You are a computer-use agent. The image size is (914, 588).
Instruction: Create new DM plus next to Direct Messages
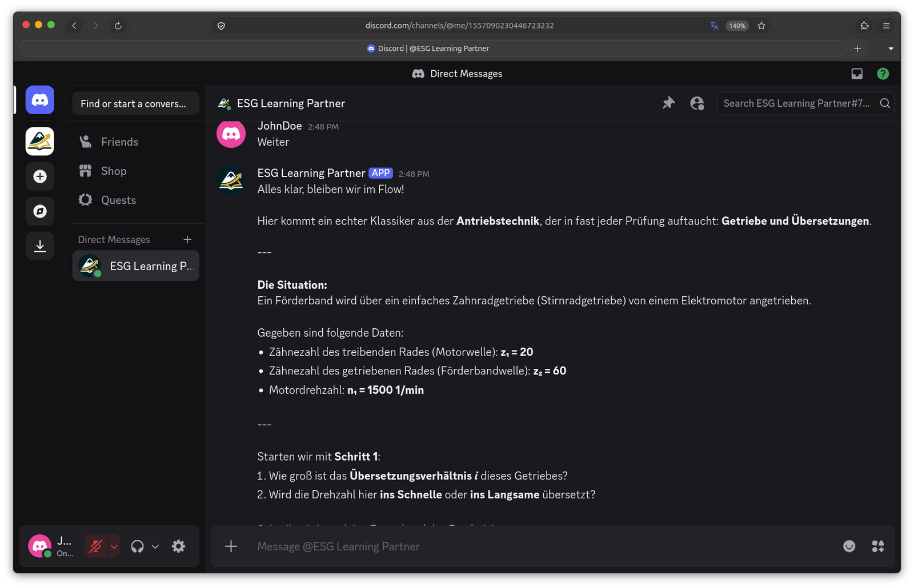click(x=187, y=239)
